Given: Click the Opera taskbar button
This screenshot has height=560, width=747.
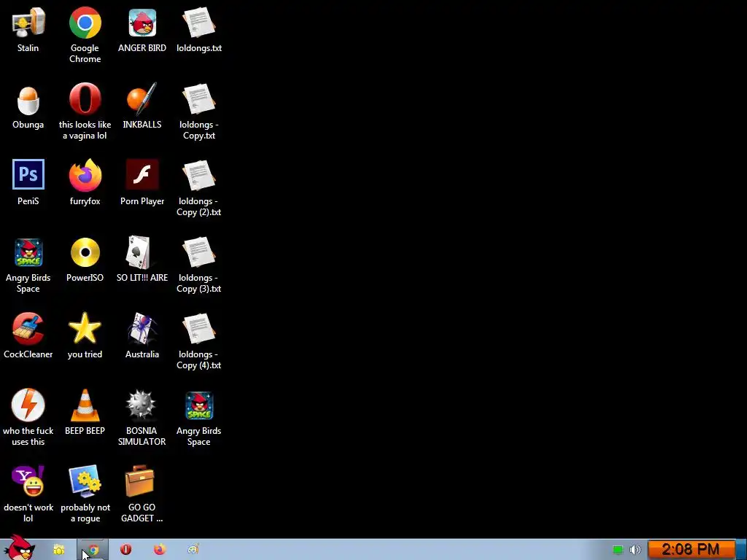Looking at the screenshot, I should coord(125,550).
